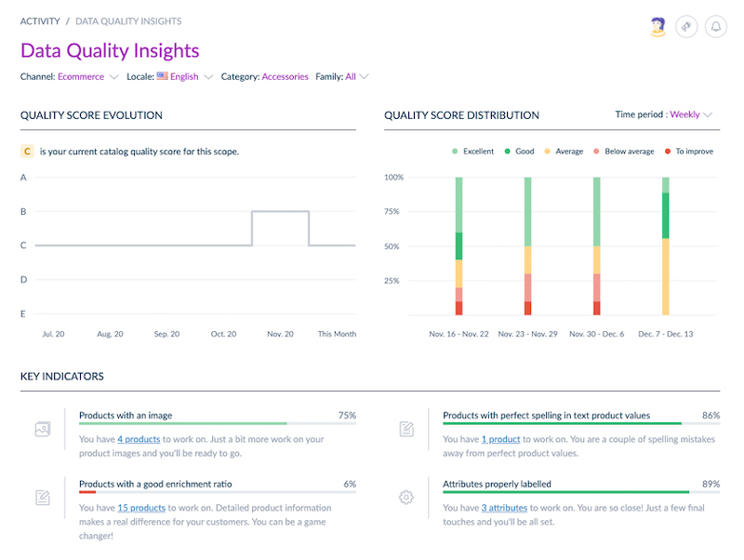Viewport: 744px width, 560px height.
Task: Click the 'QUALITY SCORE DISTRIBUTION' heading
Action: 461,115
